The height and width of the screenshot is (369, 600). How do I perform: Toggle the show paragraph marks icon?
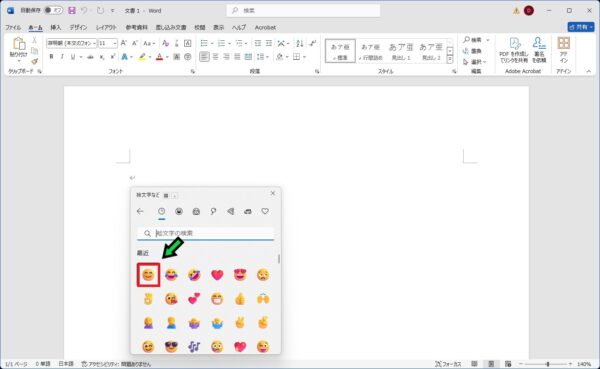click(x=313, y=43)
